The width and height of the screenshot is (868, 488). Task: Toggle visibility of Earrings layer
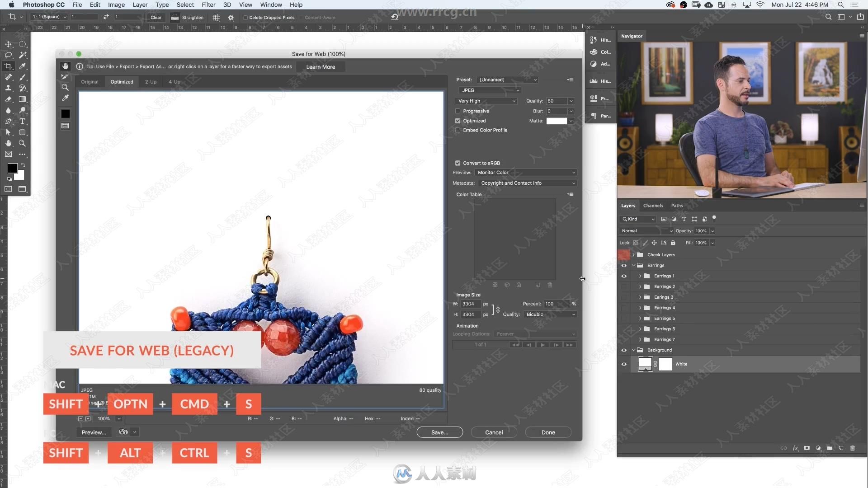(x=623, y=265)
